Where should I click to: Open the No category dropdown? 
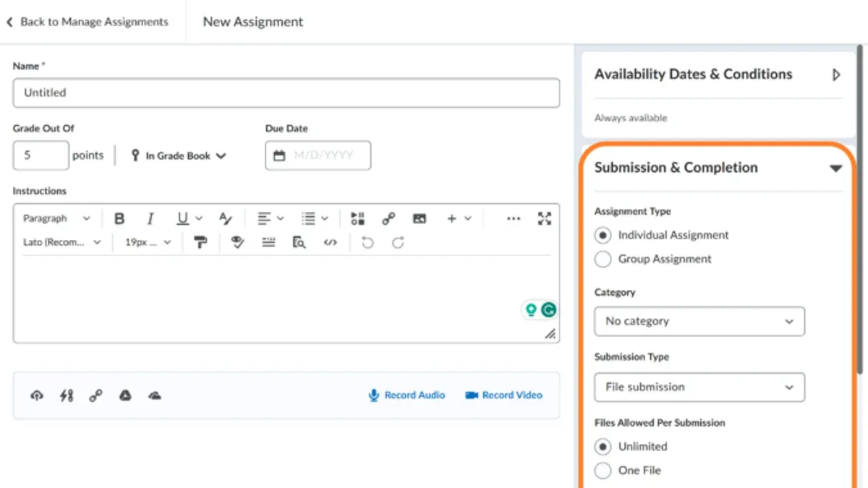pos(699,321)
